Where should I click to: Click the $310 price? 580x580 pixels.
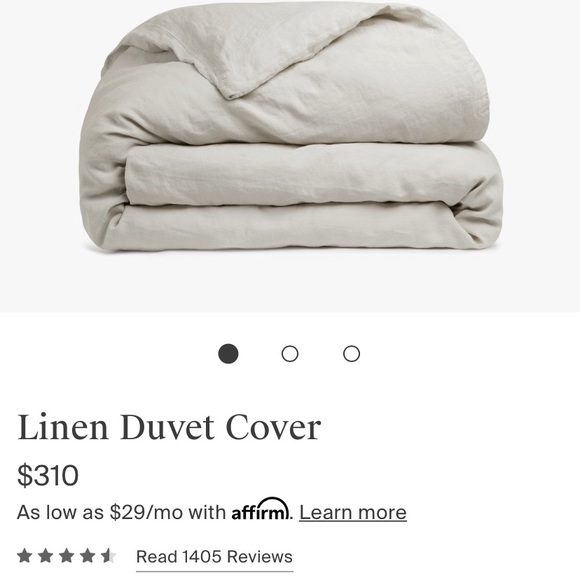pos(48,475)
